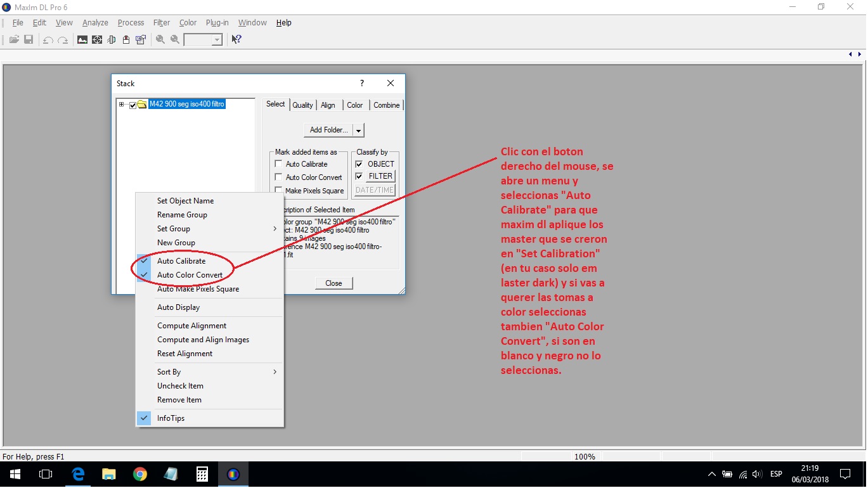Viewport: 868px width, 488px height.
Task: Switch to the Color tab
Action: (x=355, y=105)
